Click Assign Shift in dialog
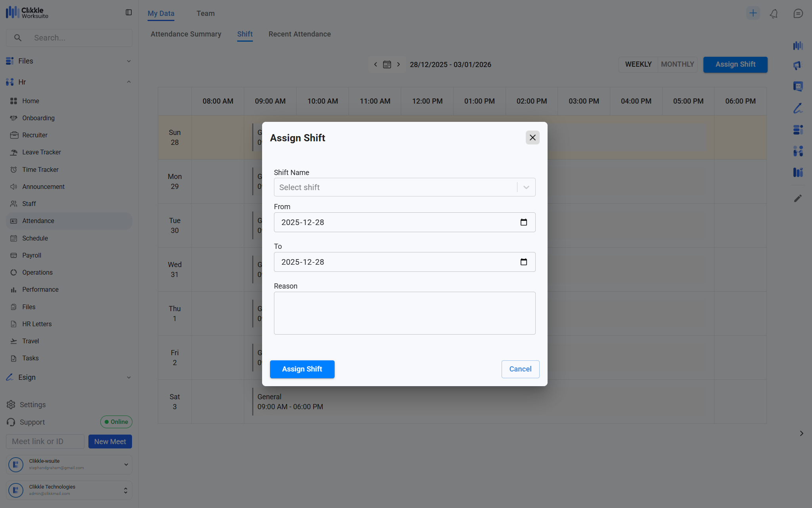812x508 pixels. pos(302,369)
